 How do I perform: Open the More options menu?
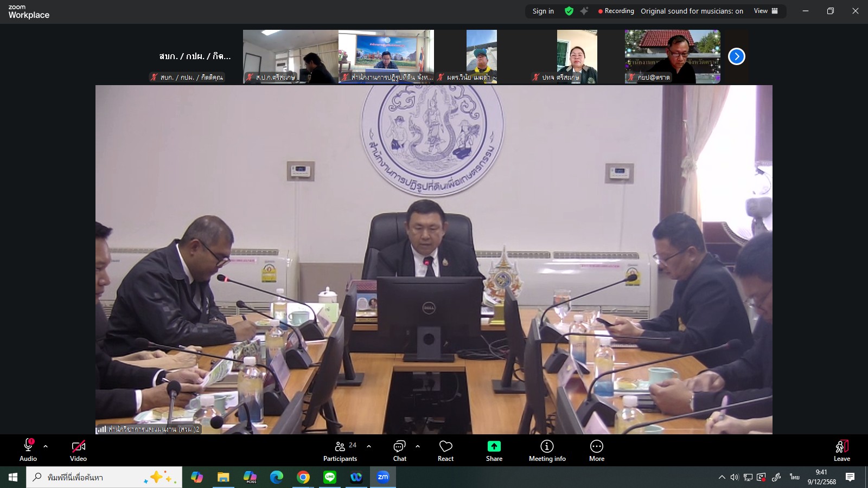point(596,451)
